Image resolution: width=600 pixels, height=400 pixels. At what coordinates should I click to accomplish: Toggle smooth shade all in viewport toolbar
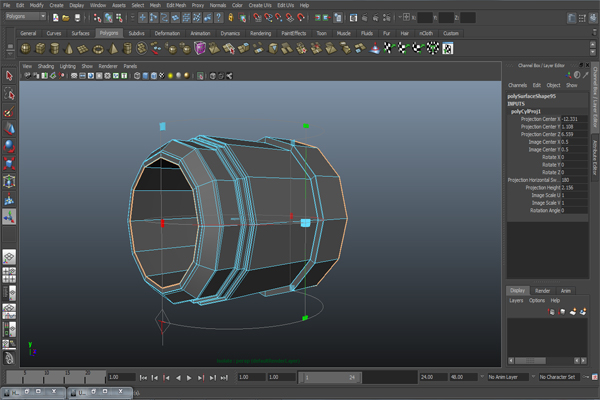pos(145,76)
